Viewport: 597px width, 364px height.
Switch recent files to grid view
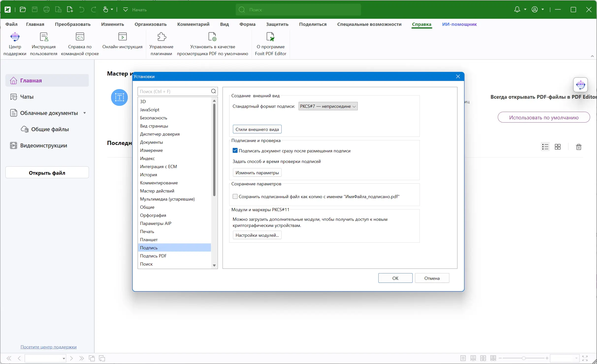click(x=558, y=147)
